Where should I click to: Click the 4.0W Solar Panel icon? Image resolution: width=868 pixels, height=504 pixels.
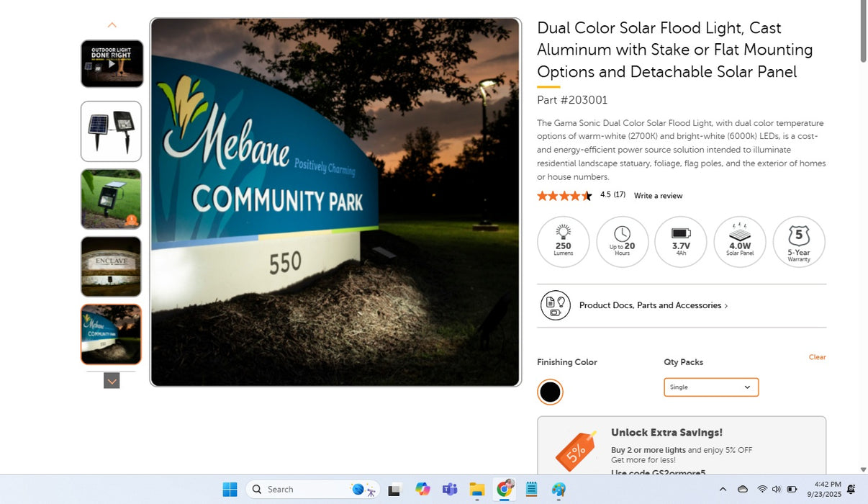tap(739, 242)
